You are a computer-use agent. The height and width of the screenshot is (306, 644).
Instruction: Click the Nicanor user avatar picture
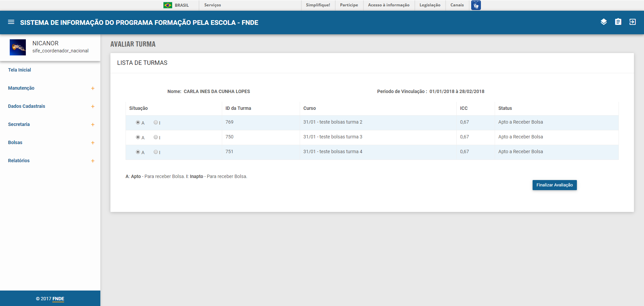coord(18,47)
